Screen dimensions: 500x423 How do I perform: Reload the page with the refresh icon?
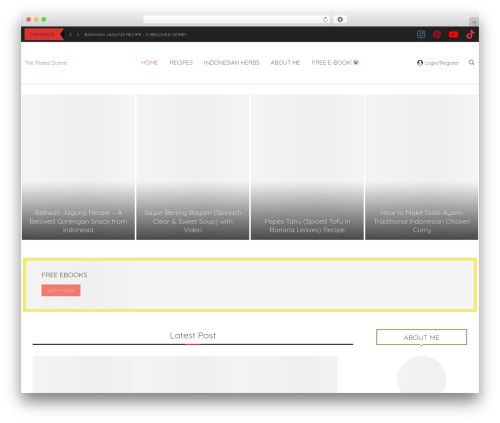pyautogui.click(x=325, y=19)
